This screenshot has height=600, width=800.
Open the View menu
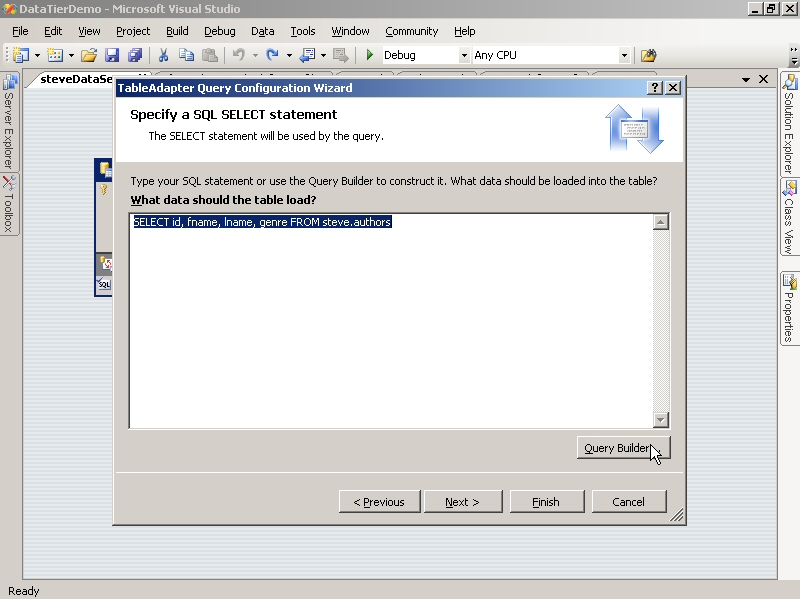point(89,31)
